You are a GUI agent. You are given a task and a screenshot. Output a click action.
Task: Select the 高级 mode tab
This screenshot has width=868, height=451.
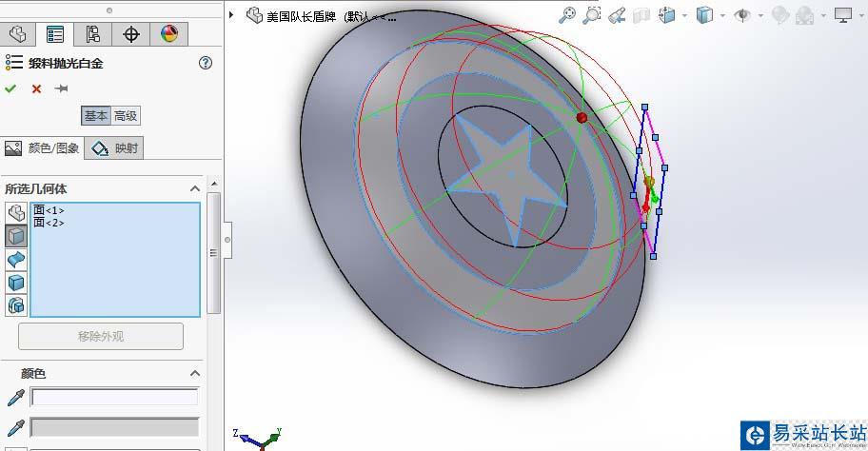click(126, 116)
